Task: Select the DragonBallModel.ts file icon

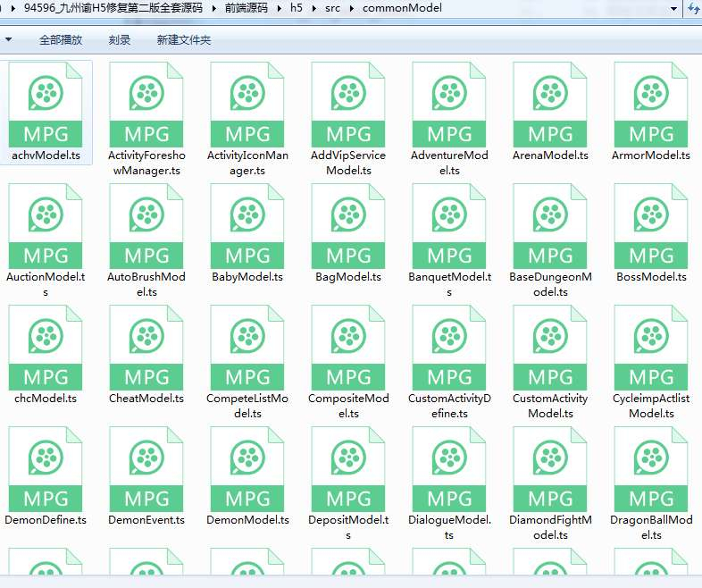Action: pyautogui.click(x=651, y=469)
